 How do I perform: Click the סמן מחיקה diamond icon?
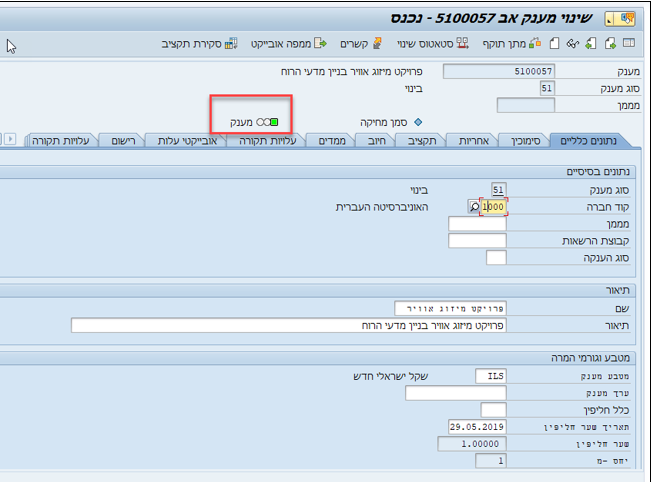pyautogui.click(x=418, y=122)
